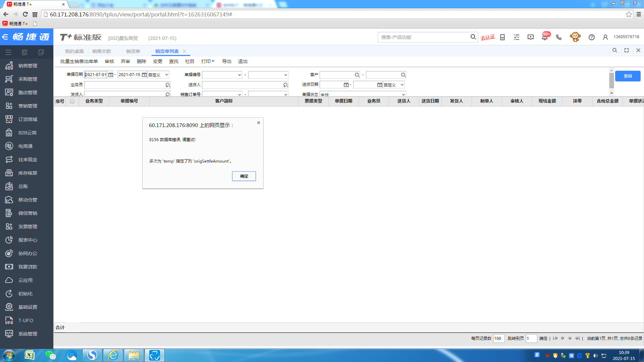Viewport: 644px width, 362px height.
Task: Click 确定 button in error dialog
Action: coord(244,176)
